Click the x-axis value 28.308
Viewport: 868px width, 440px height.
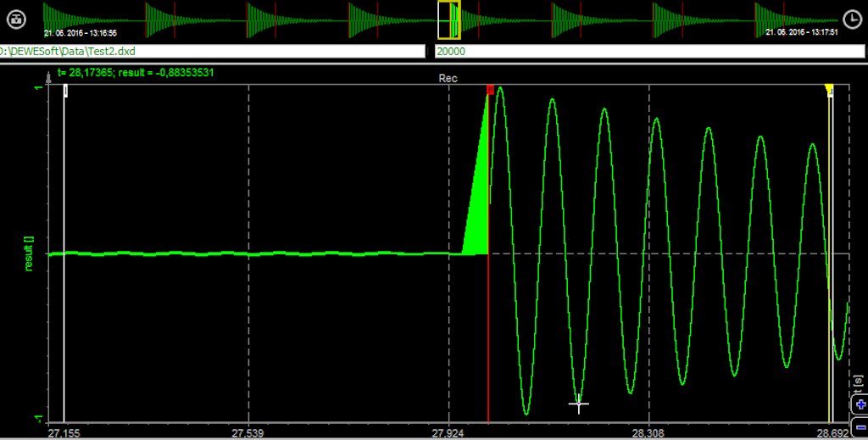click(648, 433)
